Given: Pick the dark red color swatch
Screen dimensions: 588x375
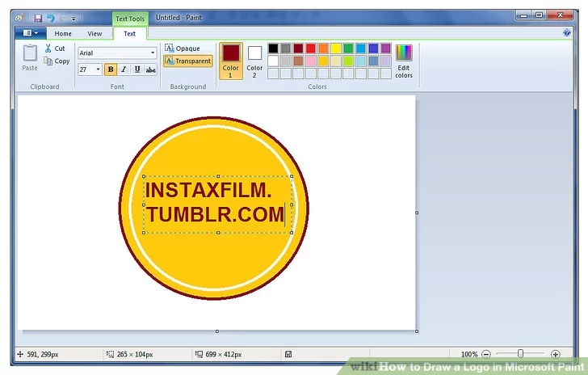Looking at the screenshot, I should pyautogui.click(x=299, y=48).
